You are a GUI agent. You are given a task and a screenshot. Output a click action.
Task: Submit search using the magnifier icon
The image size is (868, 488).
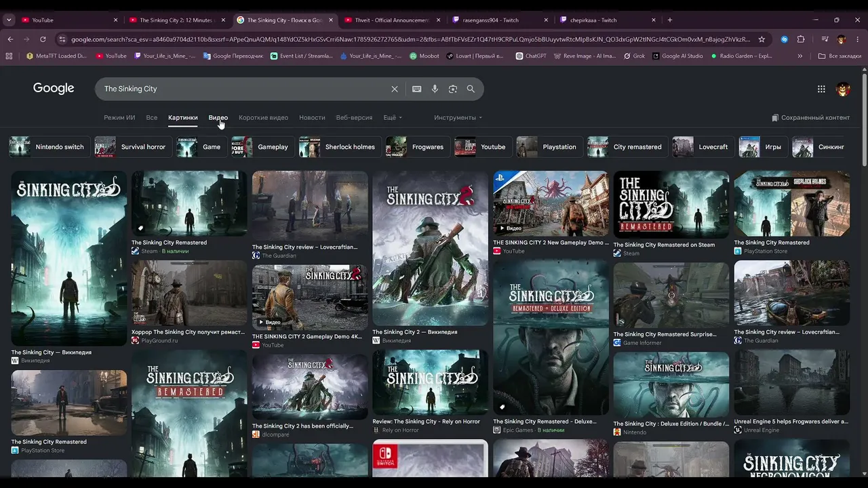tap(471, 89)
